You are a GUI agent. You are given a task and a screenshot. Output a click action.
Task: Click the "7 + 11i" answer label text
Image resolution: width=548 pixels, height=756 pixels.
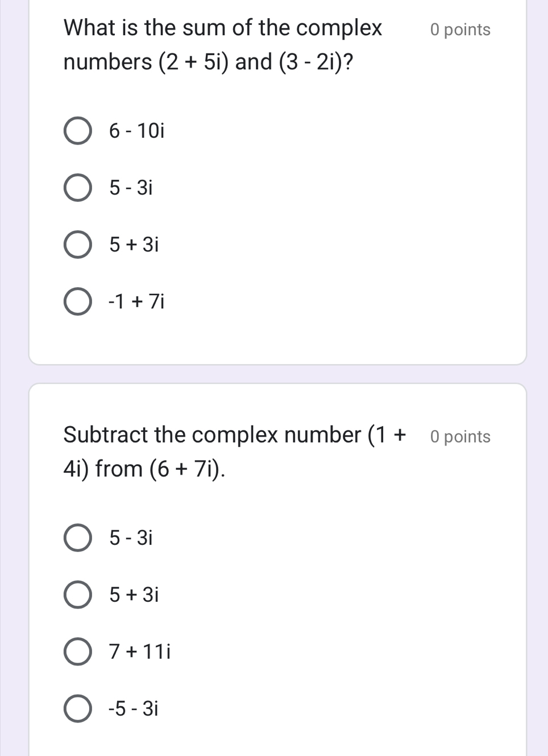click(140, 651)
